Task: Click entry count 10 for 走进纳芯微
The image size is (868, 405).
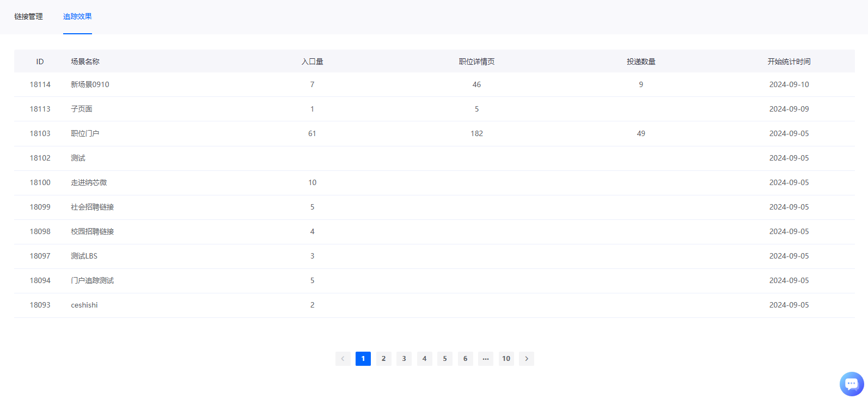Action: (312, 182)
